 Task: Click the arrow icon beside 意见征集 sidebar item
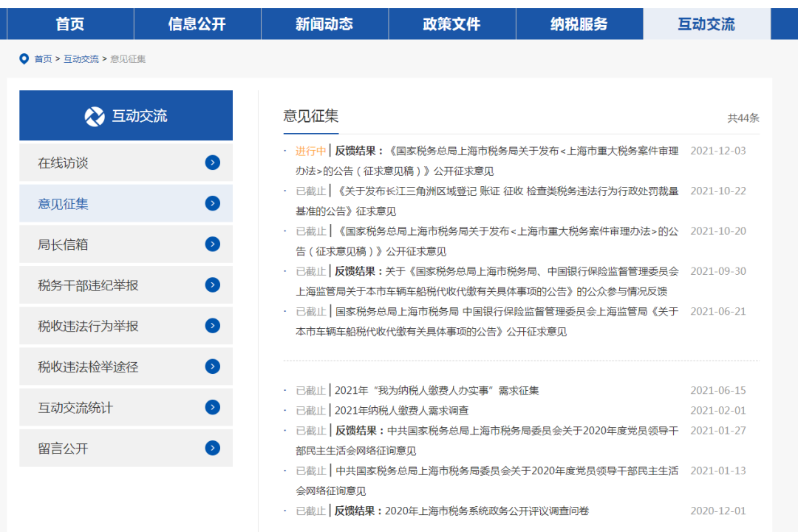pos(213,204)
